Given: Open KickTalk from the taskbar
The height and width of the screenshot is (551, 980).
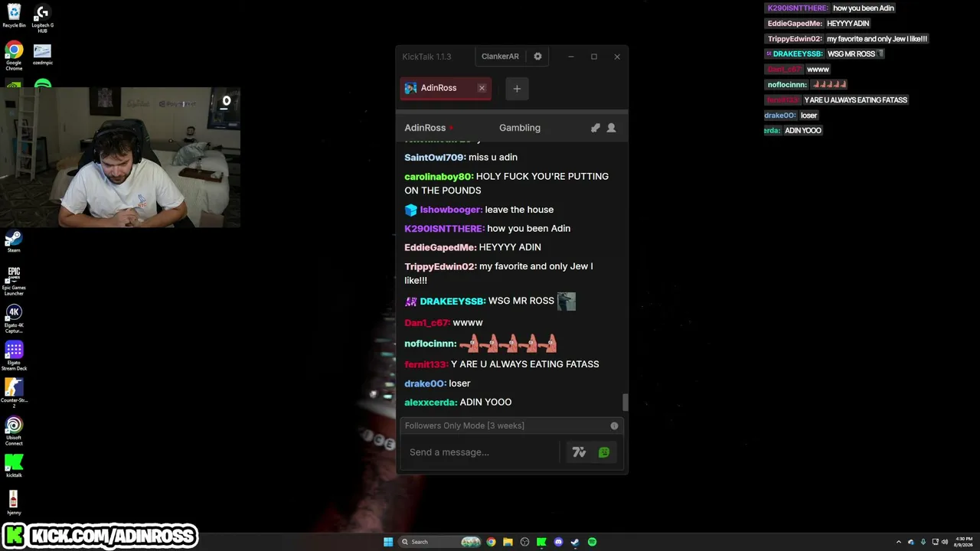Looking at the screenshot, I should pos(541,542).
